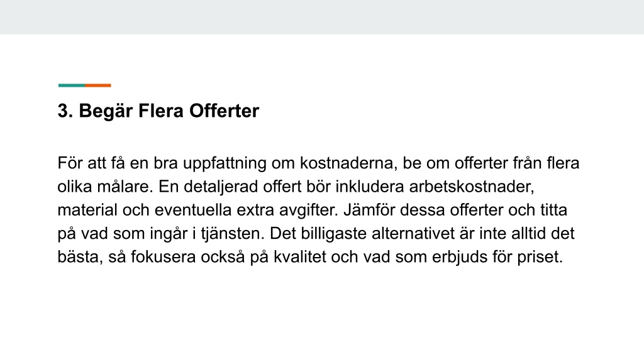Viewport: 644px width, 362px height.
Task: Select the teal segment of the accent line
Action: coord(72,85)
